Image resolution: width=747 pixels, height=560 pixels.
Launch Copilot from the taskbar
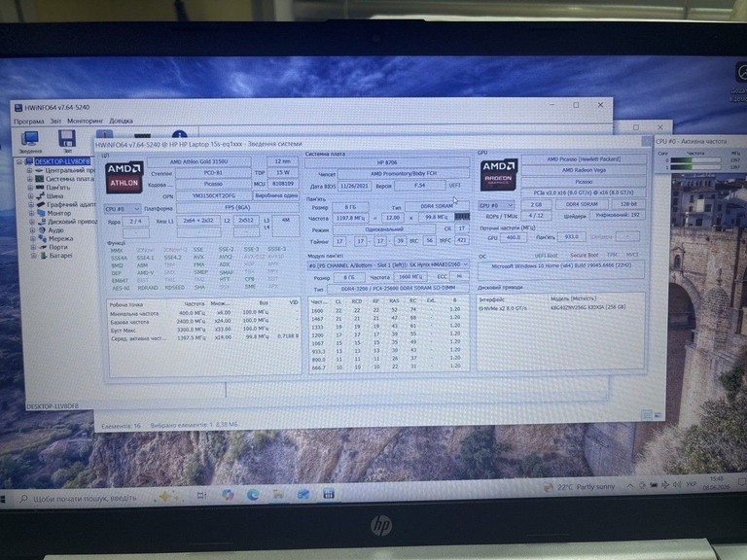(228, 495)
